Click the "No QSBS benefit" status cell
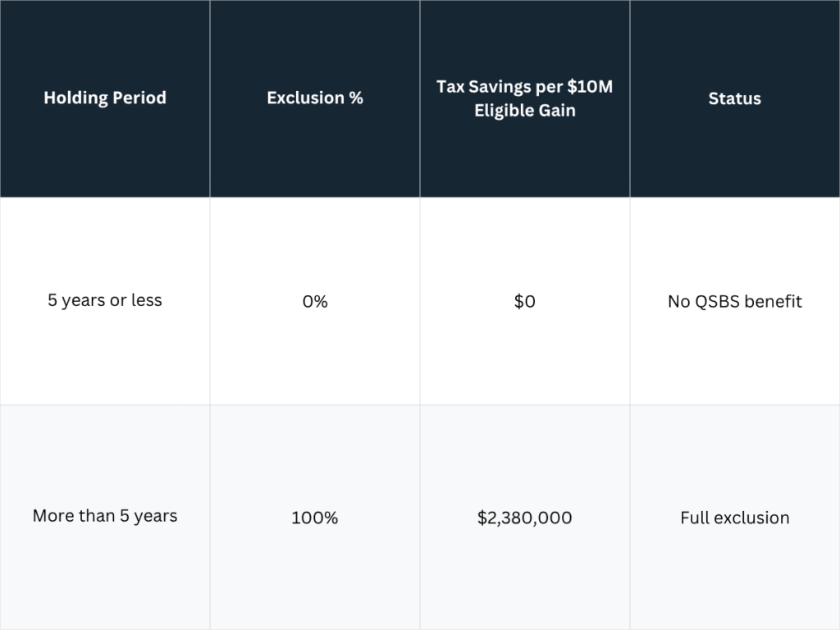This screenshot has height=630, width=840. [x=735, y=301]
